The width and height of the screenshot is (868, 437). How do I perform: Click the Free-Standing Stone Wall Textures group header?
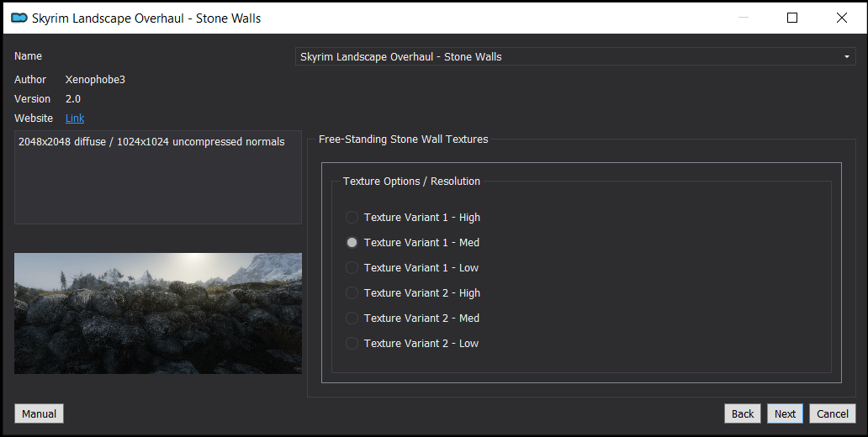point(403,140)
